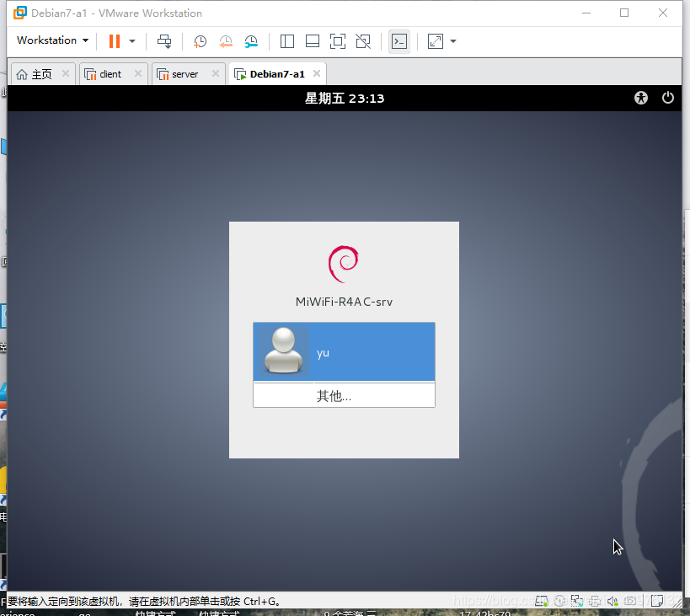Click the yu user avatar
Image resolution: width=690 pixels, height=616 pixels.
[x=283, y=351]
